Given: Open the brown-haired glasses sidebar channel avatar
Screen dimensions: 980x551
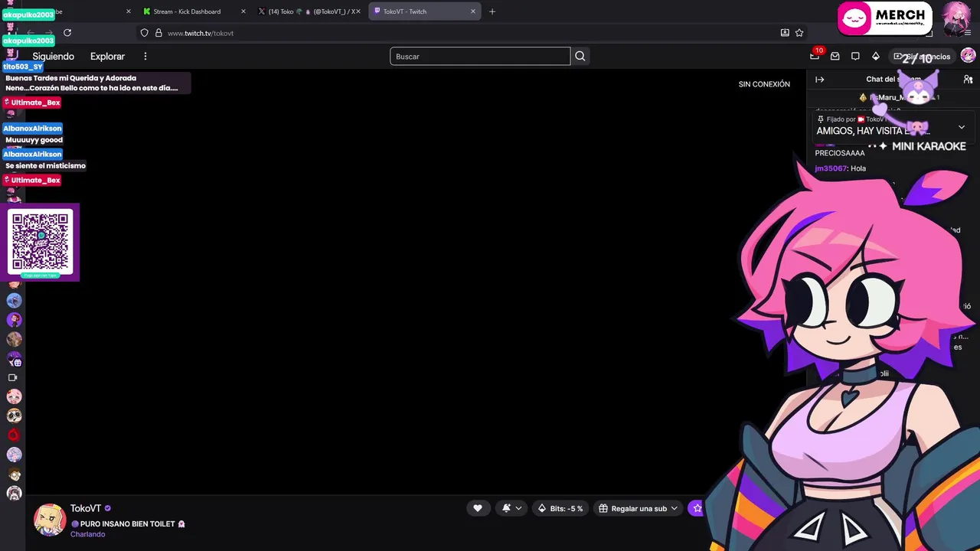Looking at the screenshot, I should coord(14,474).
